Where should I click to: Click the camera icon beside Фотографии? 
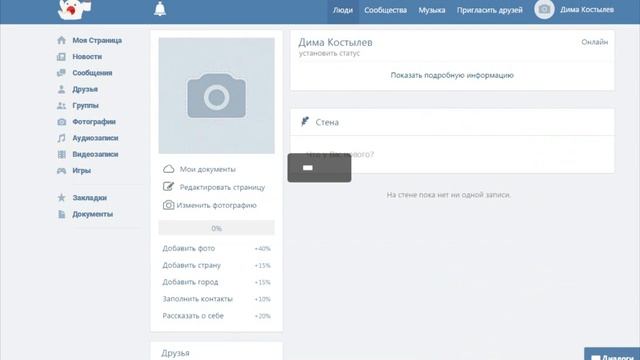point(61,122)
